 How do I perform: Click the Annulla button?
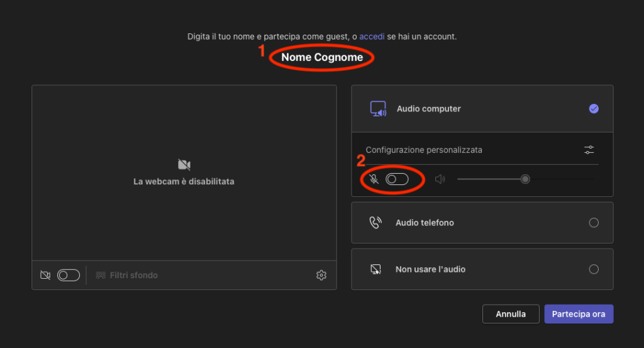click(x=511, y=314)
